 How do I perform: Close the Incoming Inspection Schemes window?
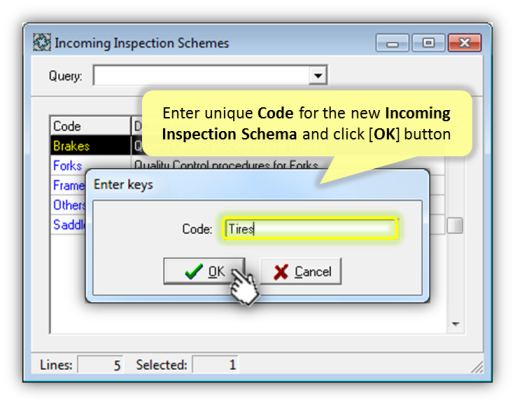click(x=465, y=43)
